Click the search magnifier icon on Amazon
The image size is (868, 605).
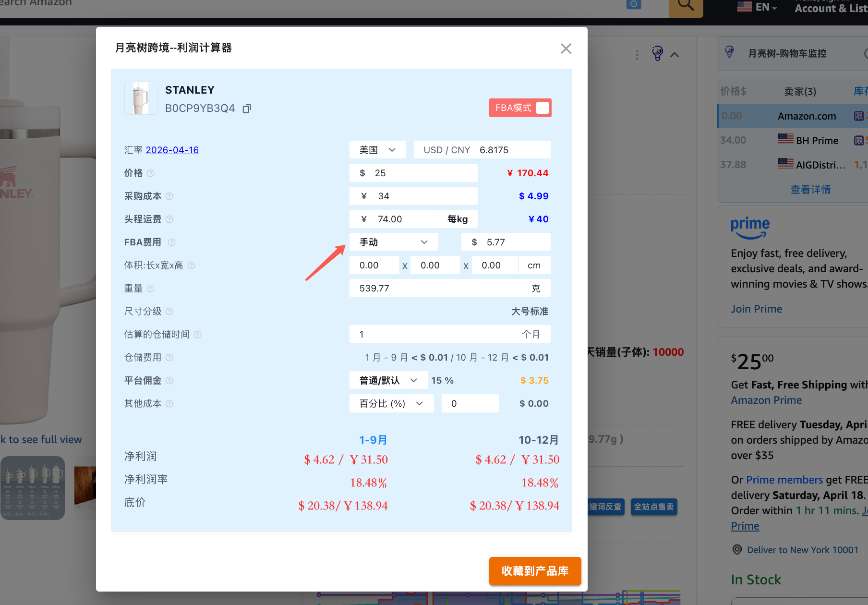pyautogui.click(x=685, y=6)
